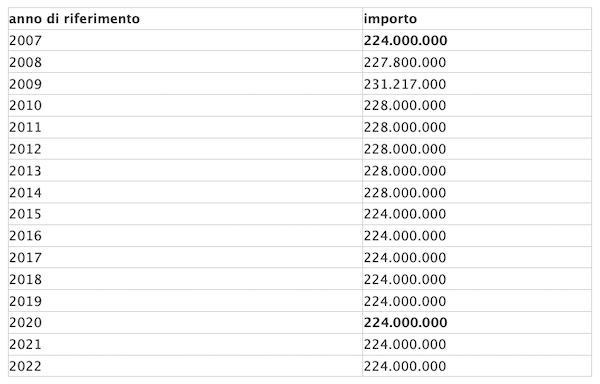Select the 2019 year cell
This screenshot has width=600, height=384.
pyautogui.click(x=185, y=301)
